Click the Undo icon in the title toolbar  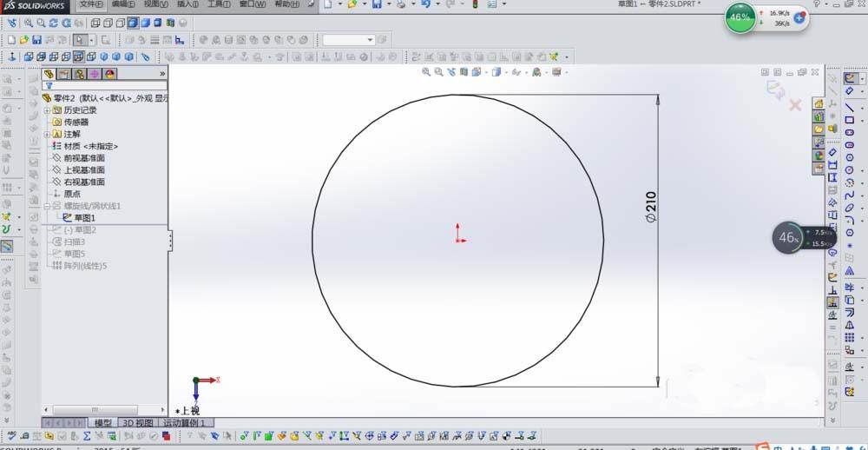425,4
